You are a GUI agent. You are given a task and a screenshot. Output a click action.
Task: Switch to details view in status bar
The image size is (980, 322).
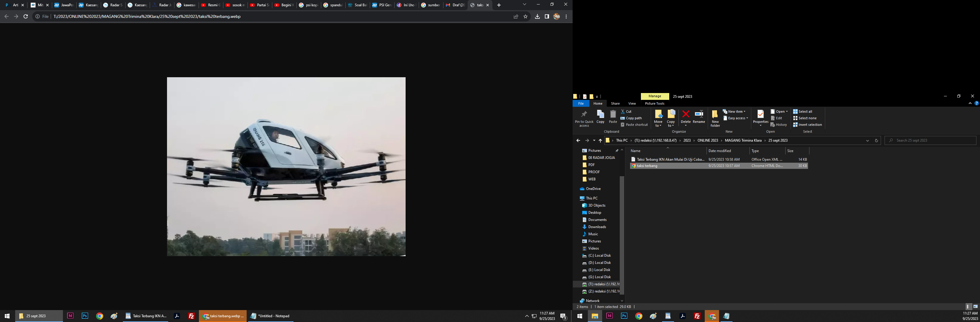click(x=969, y=306)
